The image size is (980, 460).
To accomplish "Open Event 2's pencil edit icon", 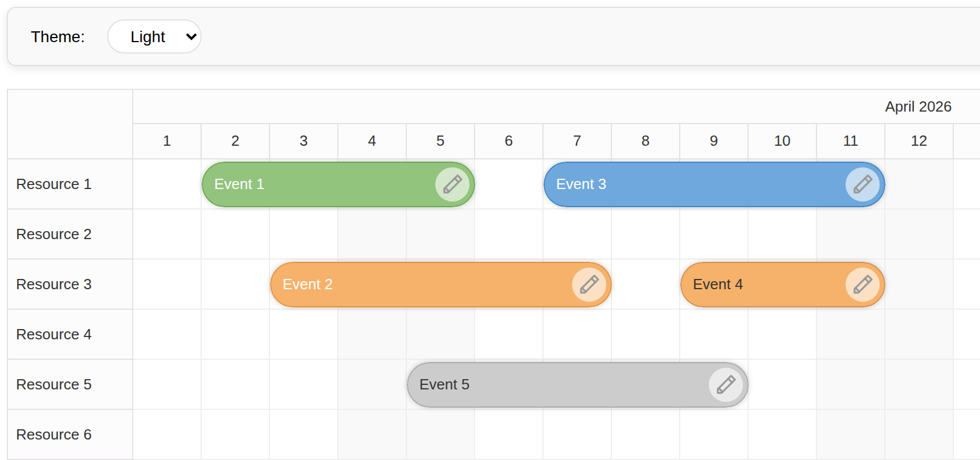I will [x=589, y=285].
